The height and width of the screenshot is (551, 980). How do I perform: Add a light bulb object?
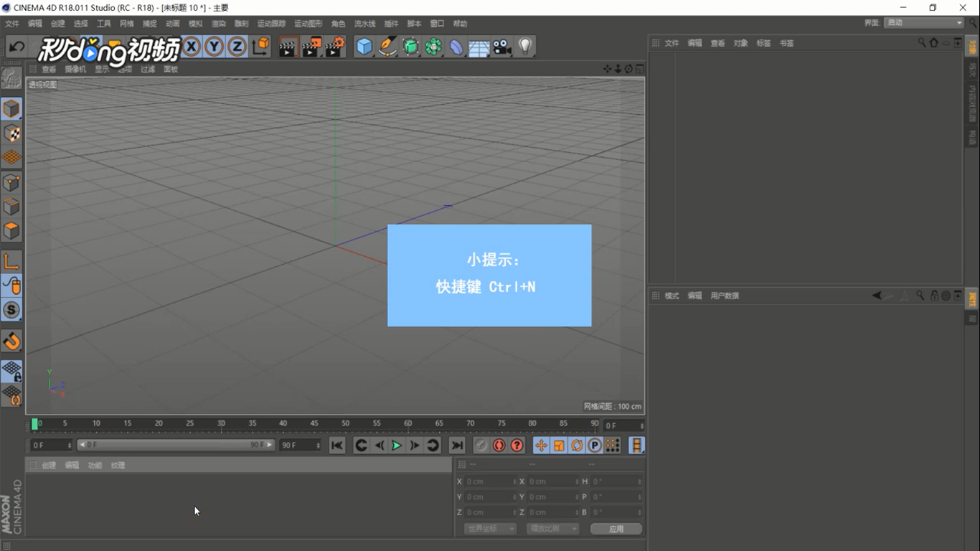coord(525,47)
